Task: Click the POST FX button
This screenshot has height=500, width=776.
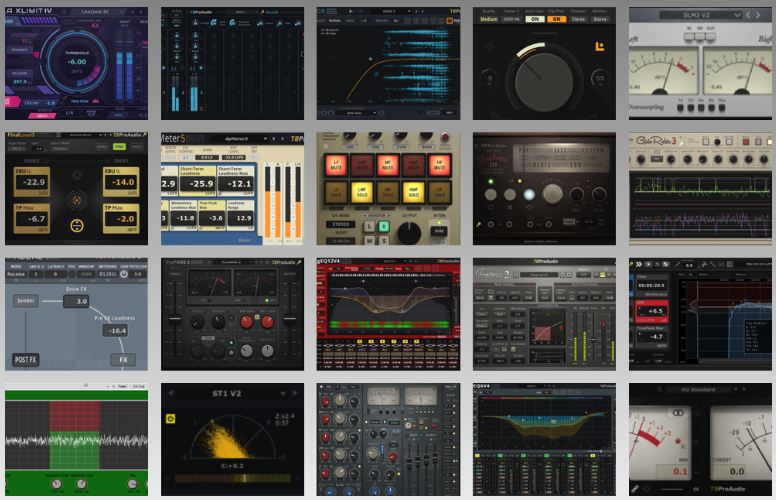Action: pyautogui.click(x=25, y=359)
